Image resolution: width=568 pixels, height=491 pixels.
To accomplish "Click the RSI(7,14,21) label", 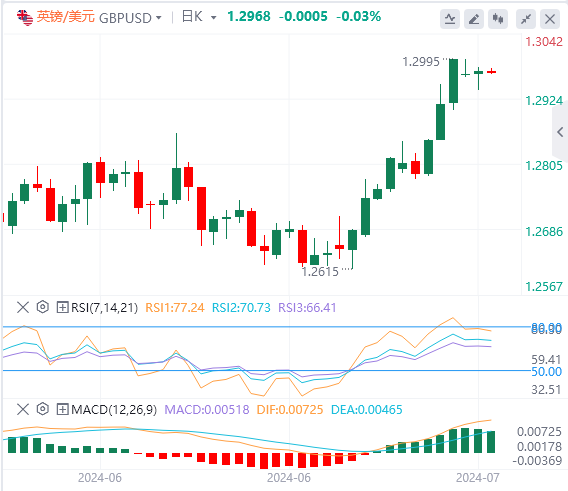I will click(104, 308).
